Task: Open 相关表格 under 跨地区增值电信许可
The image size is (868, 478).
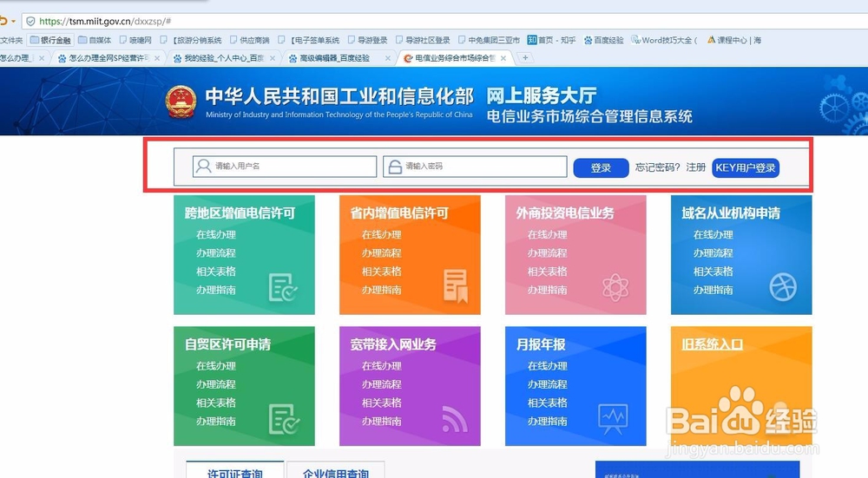Action: pyautogui.click(x=216, y=272)
